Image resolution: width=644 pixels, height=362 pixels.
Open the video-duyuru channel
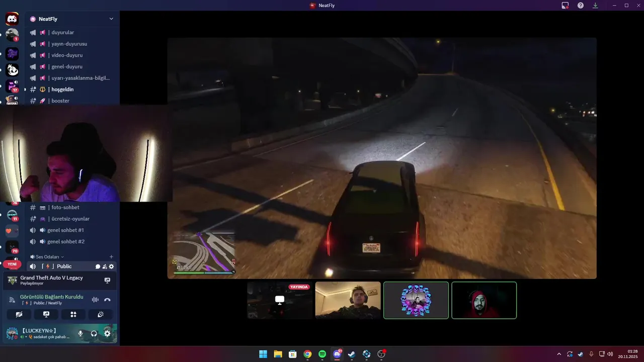(x=72, y=55)
